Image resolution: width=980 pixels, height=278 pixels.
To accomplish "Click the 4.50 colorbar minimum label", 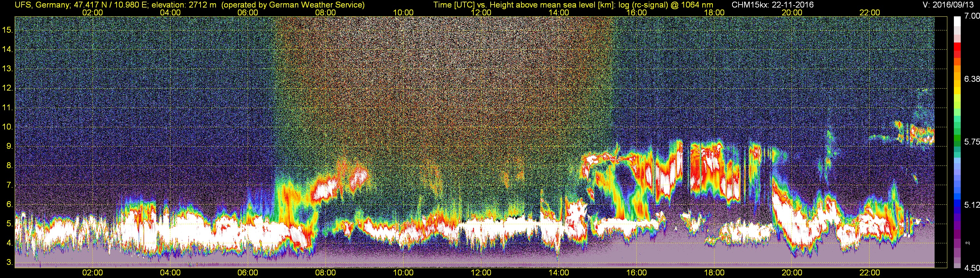I will [x=972, y=268].
